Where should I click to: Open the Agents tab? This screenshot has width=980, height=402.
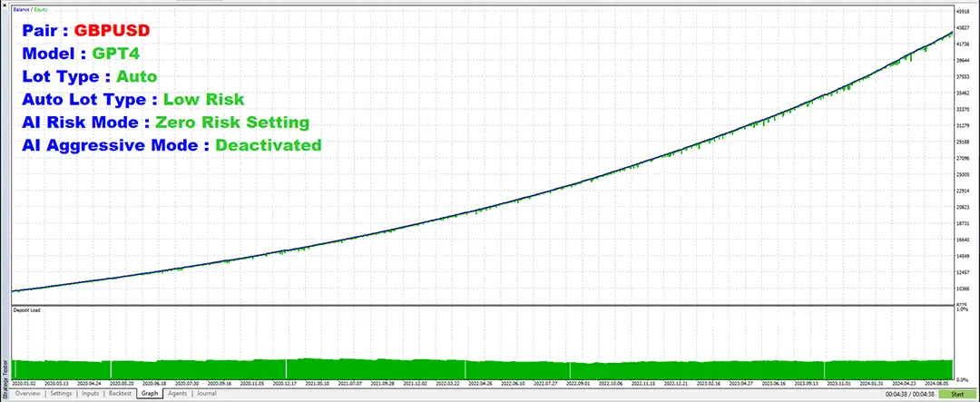(x=178, y=394)
